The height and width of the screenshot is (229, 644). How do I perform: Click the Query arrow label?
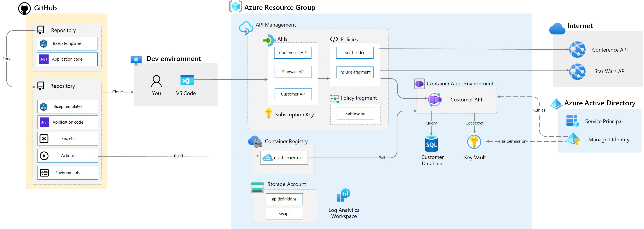click(431, 123)
